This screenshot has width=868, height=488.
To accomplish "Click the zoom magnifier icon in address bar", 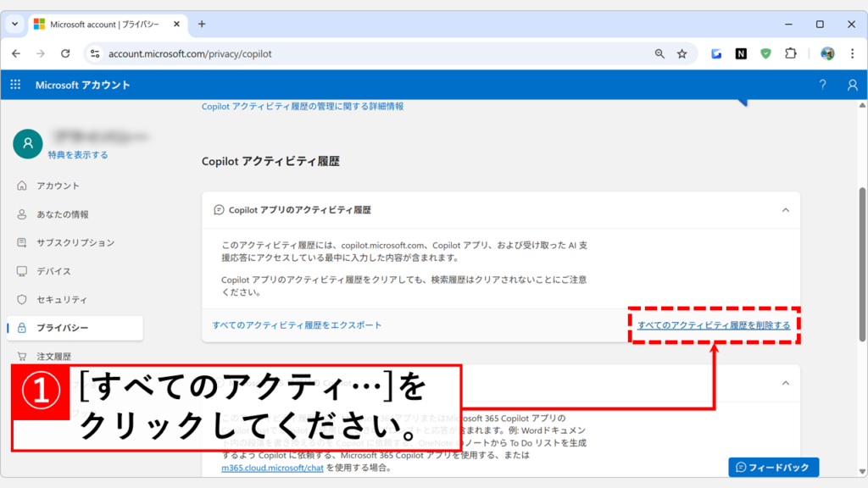I will pos(659,53).
